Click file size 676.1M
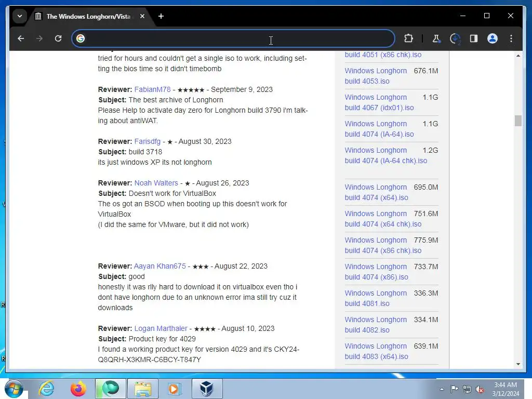The height and width of the screenshot is (399, 532). [426, 71]
